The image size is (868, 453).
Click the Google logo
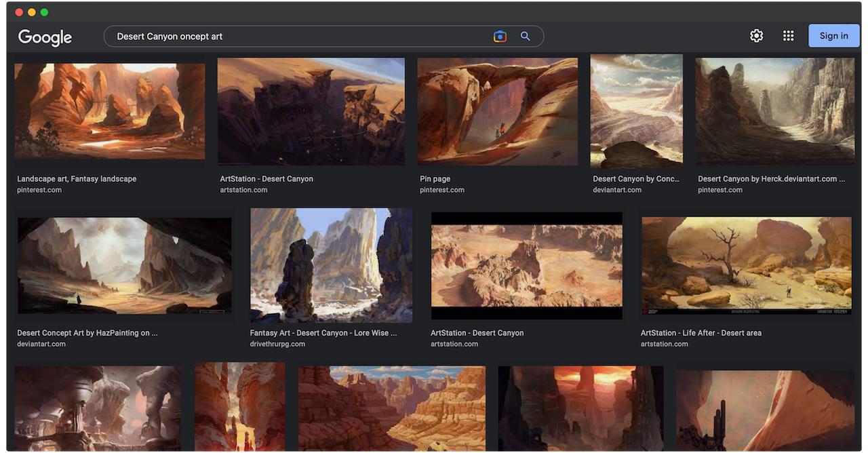click(x=45, y=37)
